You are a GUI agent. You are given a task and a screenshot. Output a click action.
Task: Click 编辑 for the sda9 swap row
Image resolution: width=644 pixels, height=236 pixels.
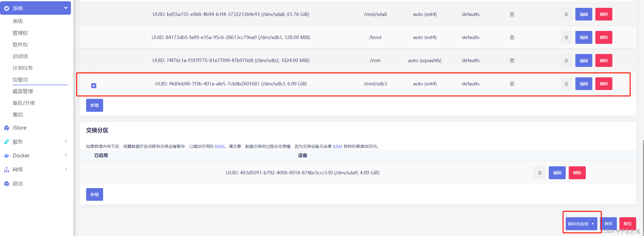tap(557, 173)
